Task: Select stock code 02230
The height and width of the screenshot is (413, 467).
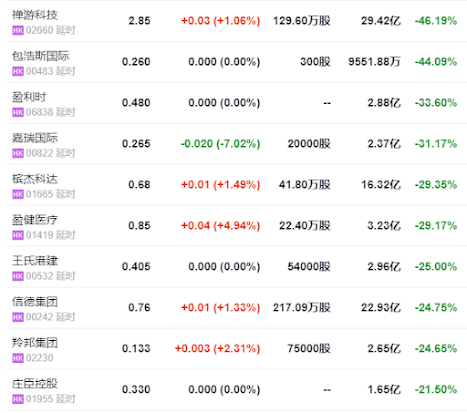Action: click(x=39, y=358)
